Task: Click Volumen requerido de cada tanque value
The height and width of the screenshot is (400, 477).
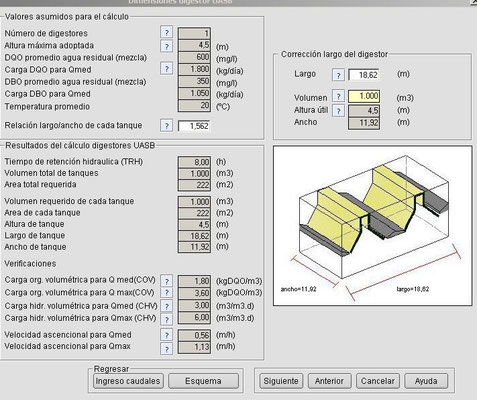Action: click(x=194, y=202)
